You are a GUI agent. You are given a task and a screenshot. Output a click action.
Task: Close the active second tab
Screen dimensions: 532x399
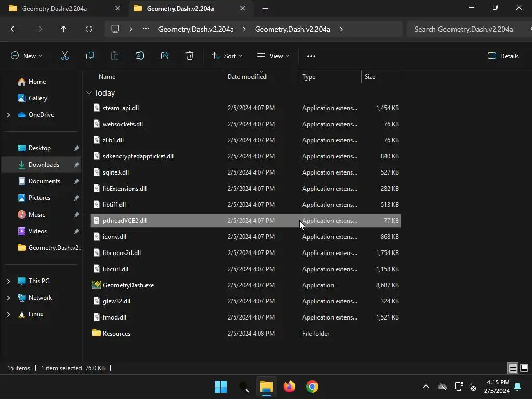point(242,8)
